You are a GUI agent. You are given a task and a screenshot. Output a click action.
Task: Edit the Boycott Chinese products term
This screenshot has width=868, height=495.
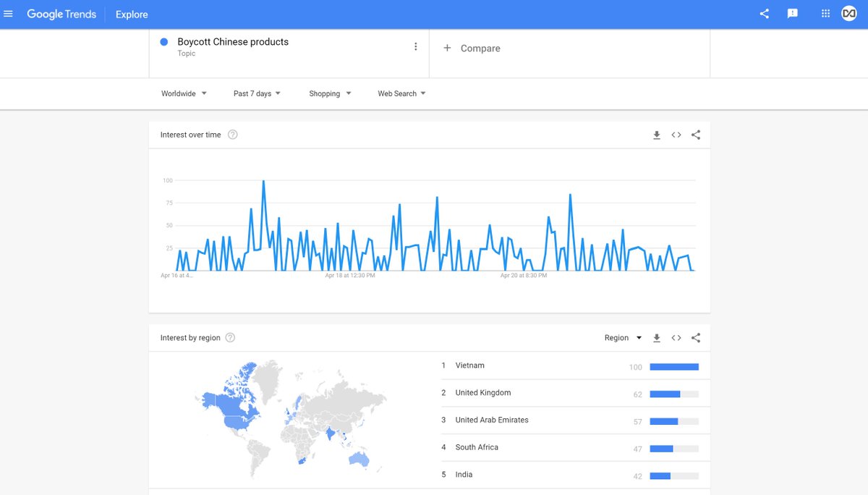pyautogui.click(x=233, y=42)
